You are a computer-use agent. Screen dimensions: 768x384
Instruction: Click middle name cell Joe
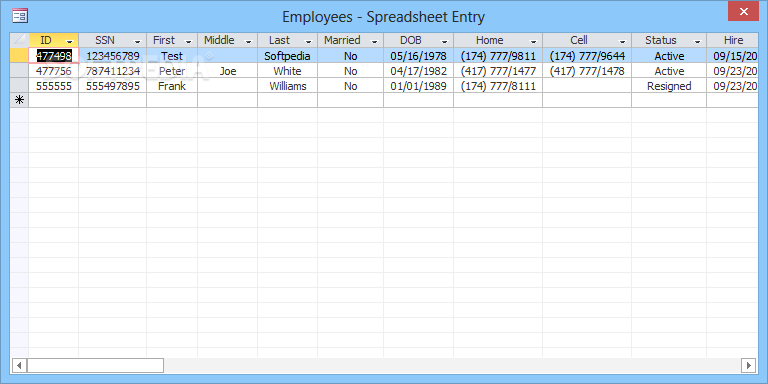click(228, 71)
